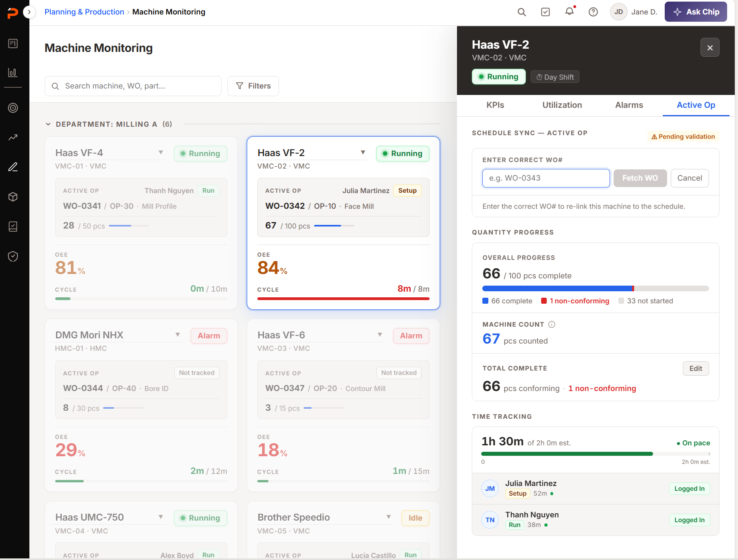Expand the sidebar with the chevron button

click(29, 12)
